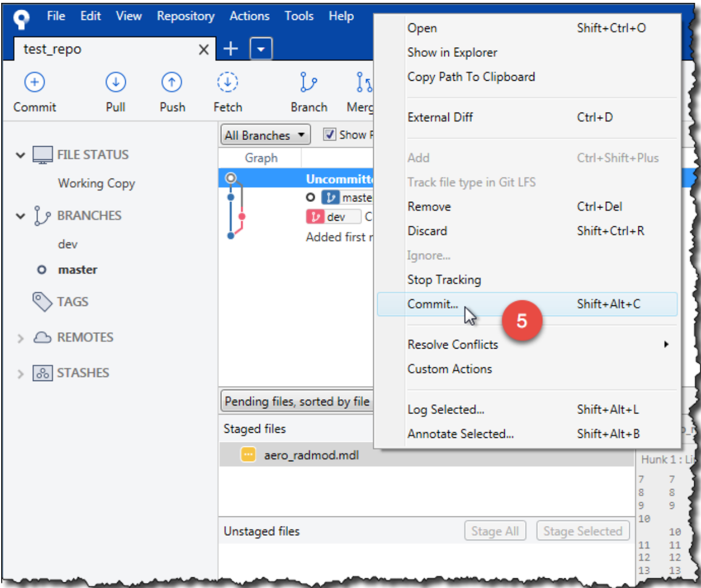Select the dev branch in sidebar
The image size is (701, 588).
pyautogui.click(x=68, y=245)
